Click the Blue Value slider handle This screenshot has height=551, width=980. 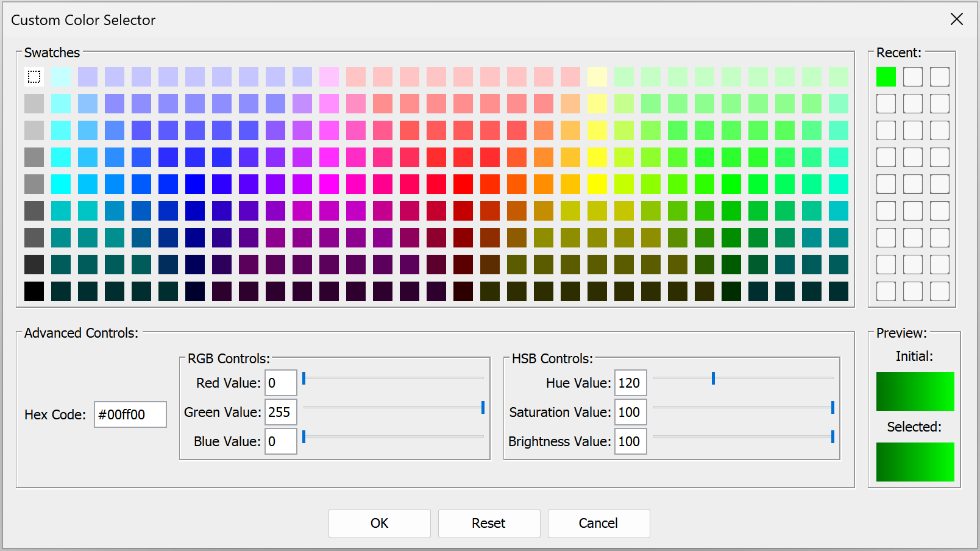click(x=304, y=436)
